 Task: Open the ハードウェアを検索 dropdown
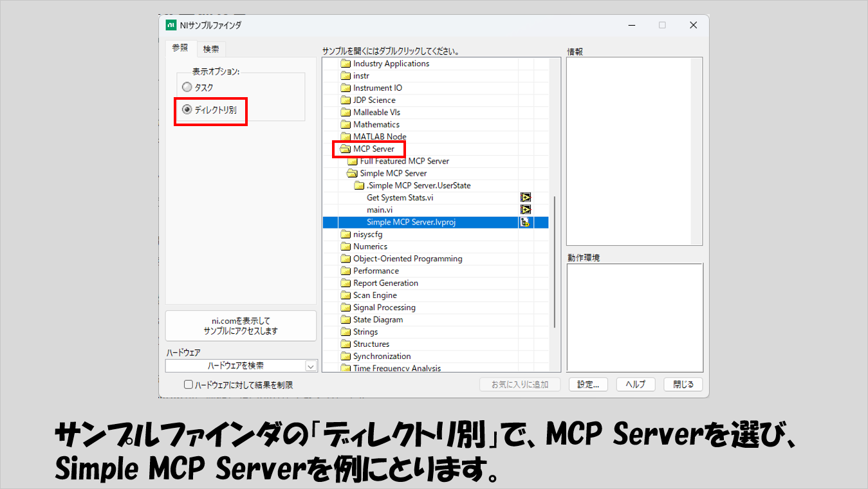pos(311,365)
